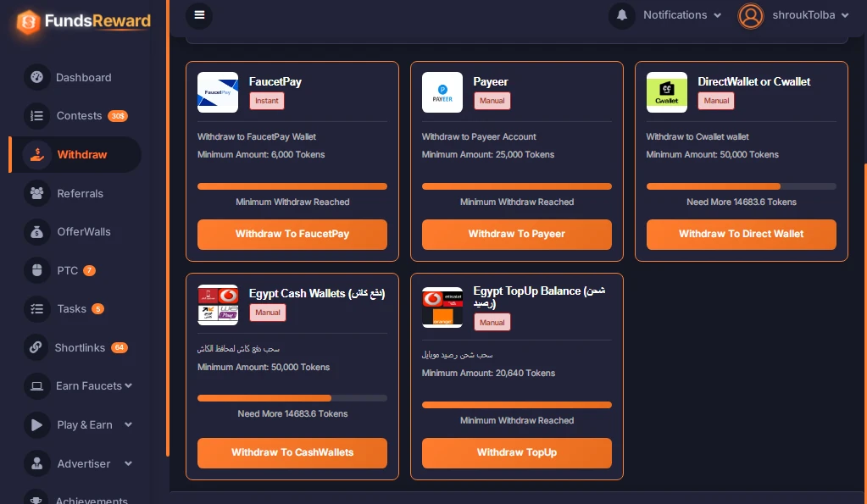Click the Shortlinks 64 count badge
This screenshot has width=867, height=504.
[x=119, y=347]
